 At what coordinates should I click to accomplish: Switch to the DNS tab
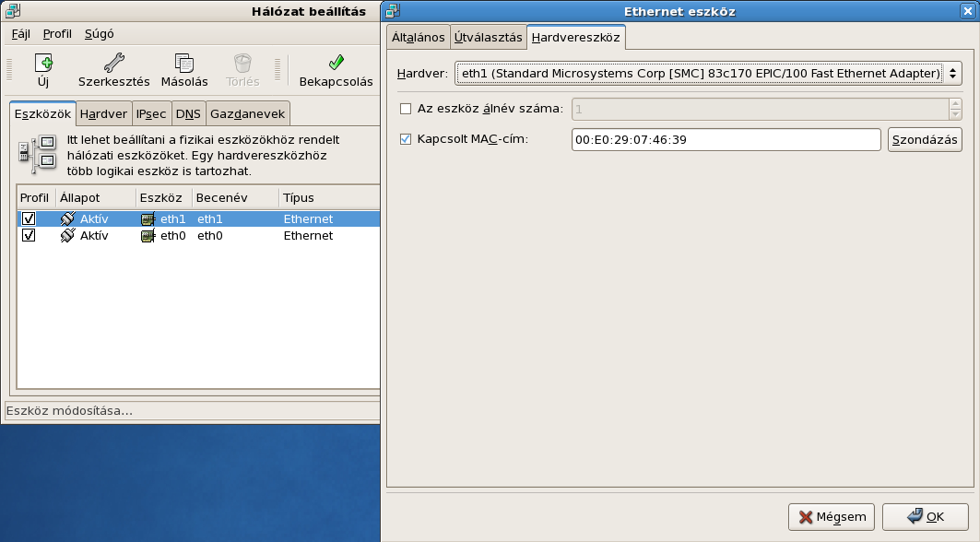click(x=188, y=114)
